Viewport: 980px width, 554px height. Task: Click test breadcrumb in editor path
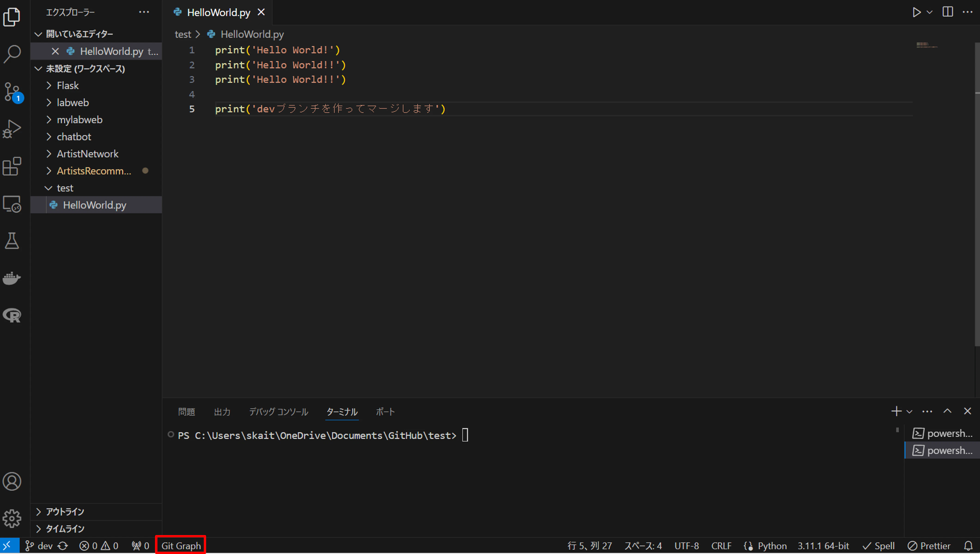(x=183, y=34)
